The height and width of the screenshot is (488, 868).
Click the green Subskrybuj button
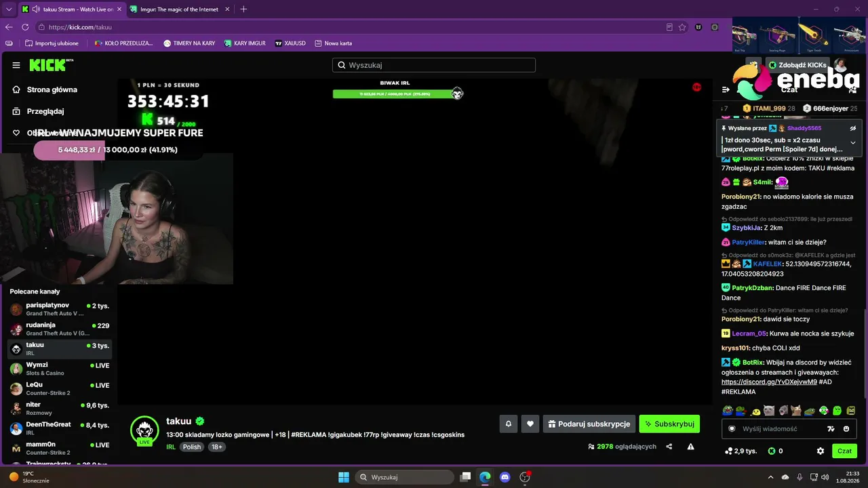click(x=669, y=424)
